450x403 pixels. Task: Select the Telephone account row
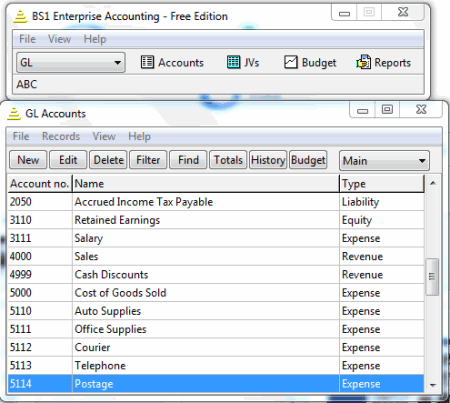tap(216, 365)
